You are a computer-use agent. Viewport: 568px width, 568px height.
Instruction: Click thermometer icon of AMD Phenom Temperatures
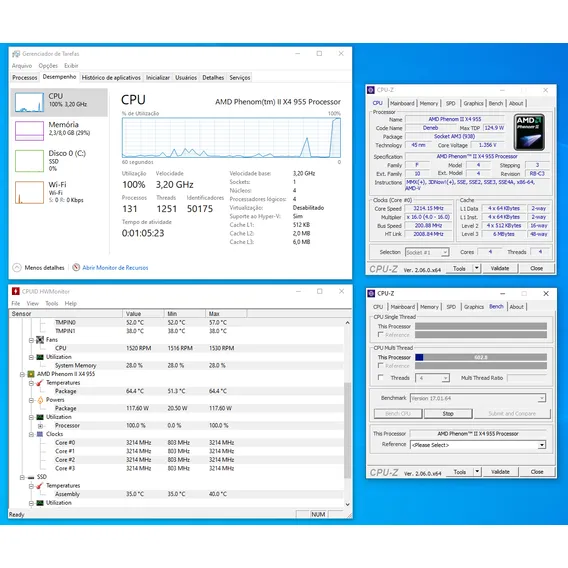pyautogui.click(x=40, y=383)
